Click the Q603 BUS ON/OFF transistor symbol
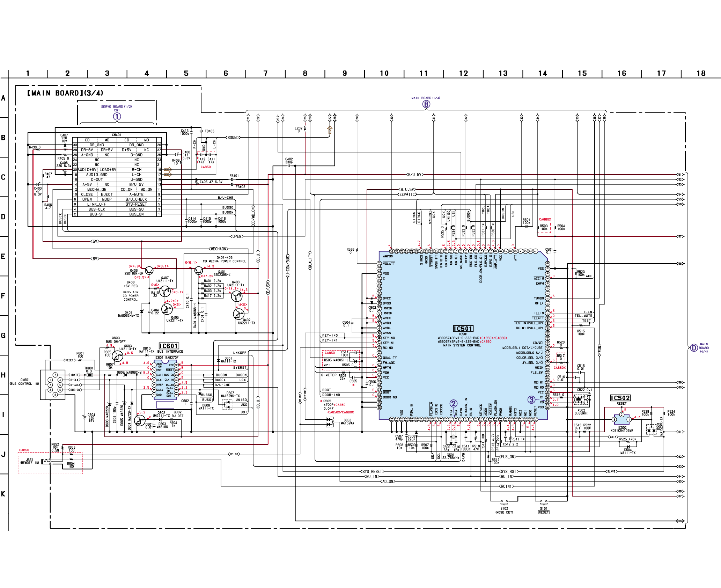721x588 pixels. [118, 356]
